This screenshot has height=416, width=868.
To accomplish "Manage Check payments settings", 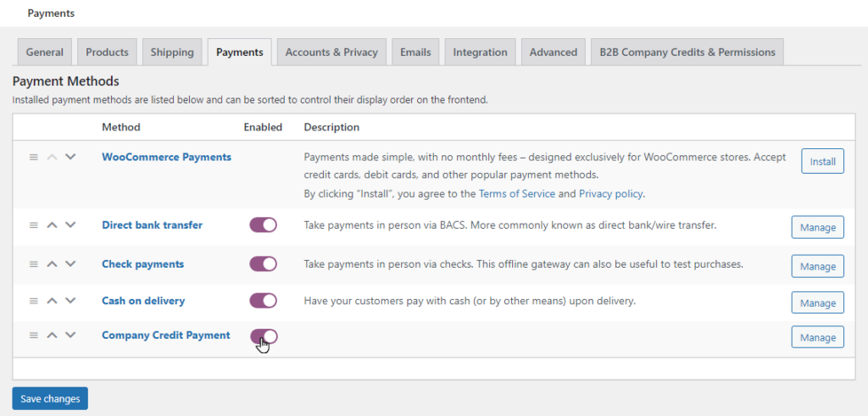I will click(x=818, y=266).
